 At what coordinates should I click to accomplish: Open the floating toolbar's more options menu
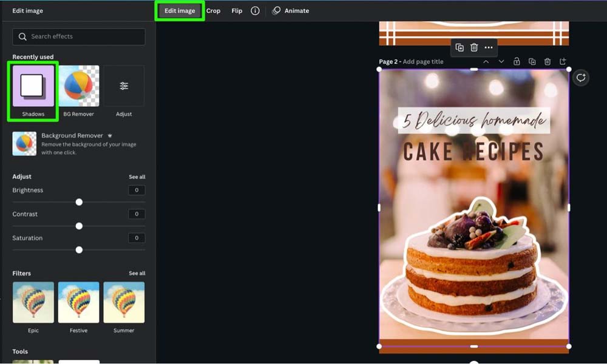click(x=489, y=47)
